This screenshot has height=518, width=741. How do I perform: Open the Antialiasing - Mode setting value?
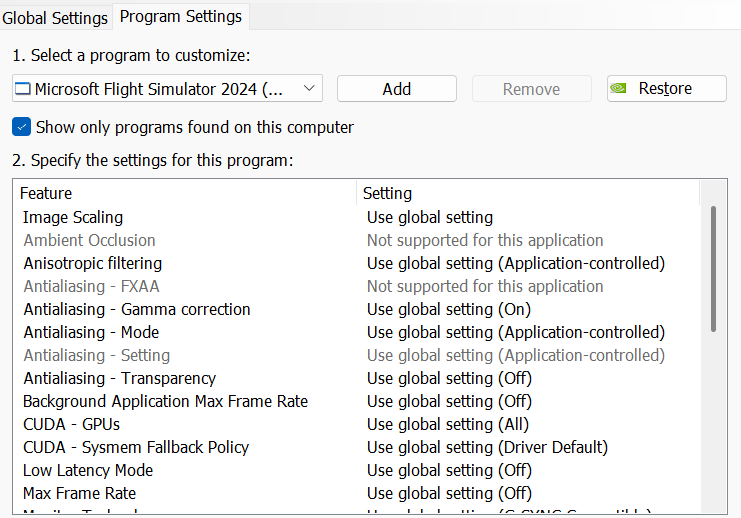click(x=516, y=332)
